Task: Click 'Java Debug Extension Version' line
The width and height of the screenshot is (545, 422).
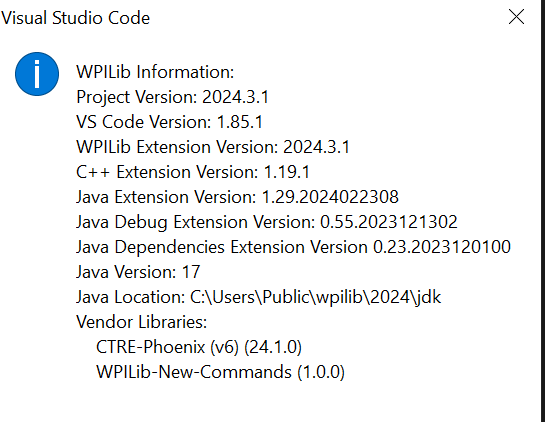Action: point(267,222)
